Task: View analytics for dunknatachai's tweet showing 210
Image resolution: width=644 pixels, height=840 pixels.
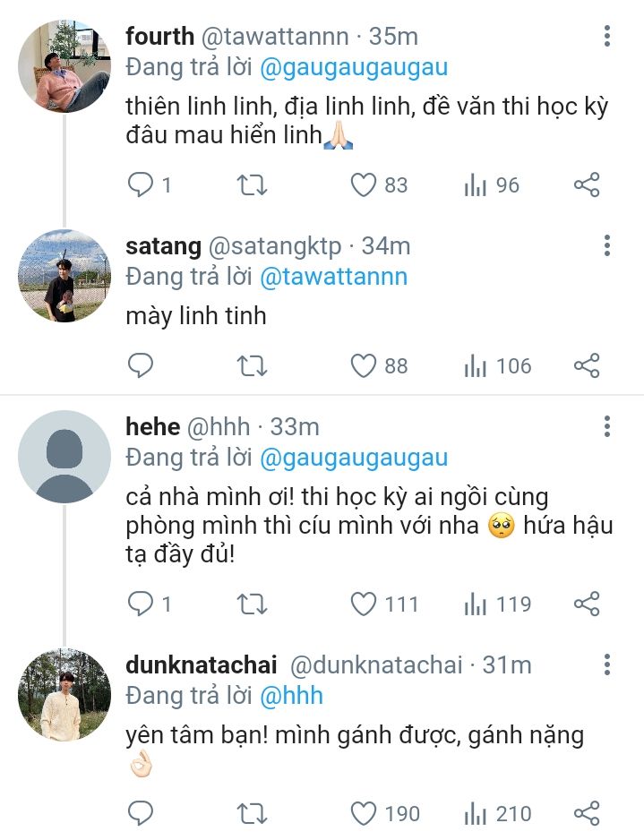Action: pos(476,813)
